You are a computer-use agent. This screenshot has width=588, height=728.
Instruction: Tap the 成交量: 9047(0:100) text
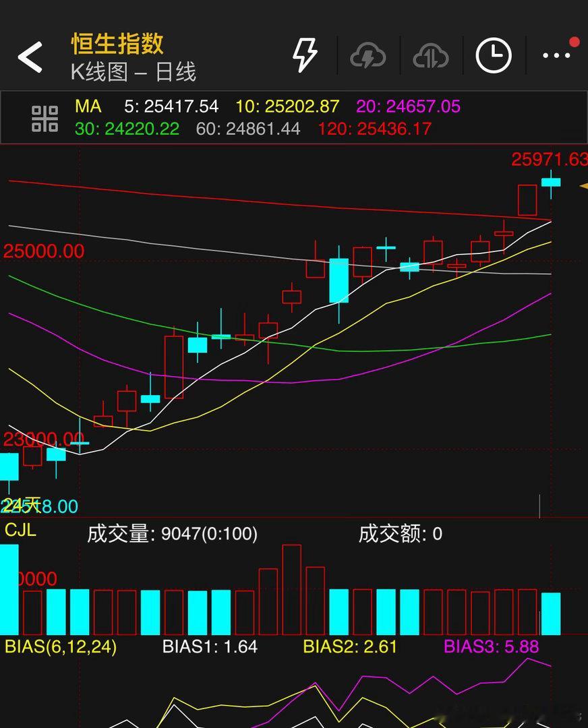[172, 534]
